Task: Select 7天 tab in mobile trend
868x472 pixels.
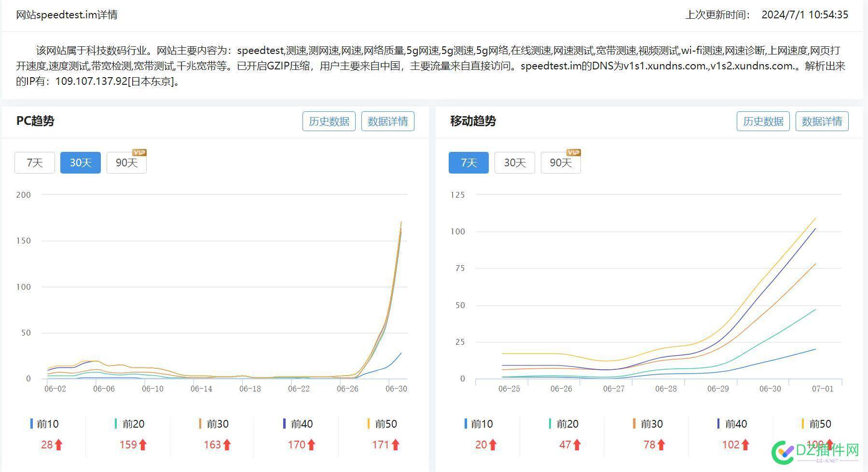Action: point(468,162)
